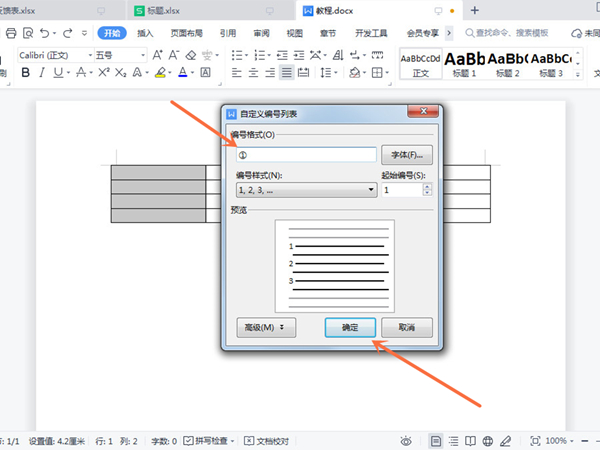Toggle the 文档校对 status option
This screenshot has height=450, width=600.
click(x=267, y=440)
